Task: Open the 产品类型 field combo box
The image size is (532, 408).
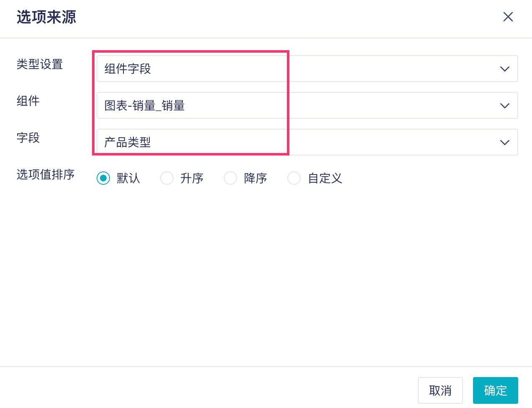Action: pos(293,143)
